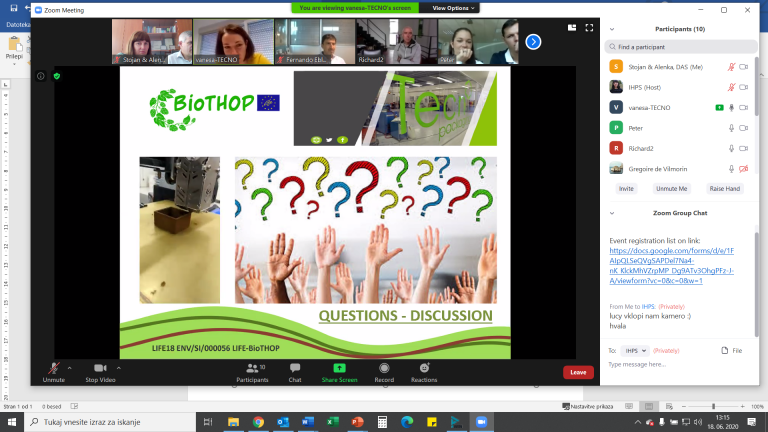Open Google Chrome from taskbar
768x432 pixels.
(258, 422)
